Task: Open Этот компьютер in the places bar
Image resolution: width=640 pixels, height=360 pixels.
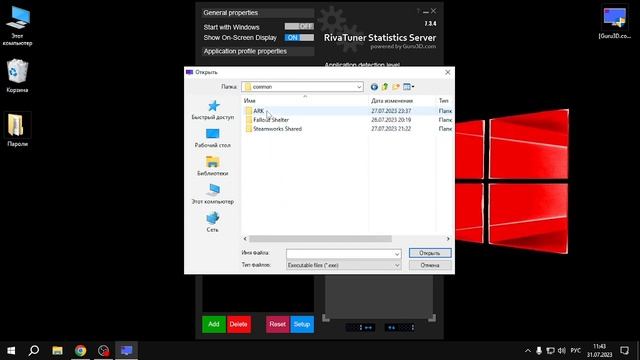Action: coord(213,194)
